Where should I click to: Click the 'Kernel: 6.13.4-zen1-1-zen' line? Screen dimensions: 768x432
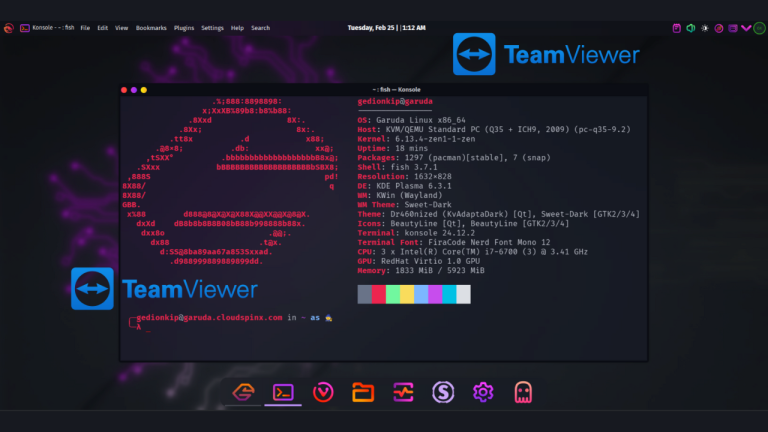(x=416, y=139)
